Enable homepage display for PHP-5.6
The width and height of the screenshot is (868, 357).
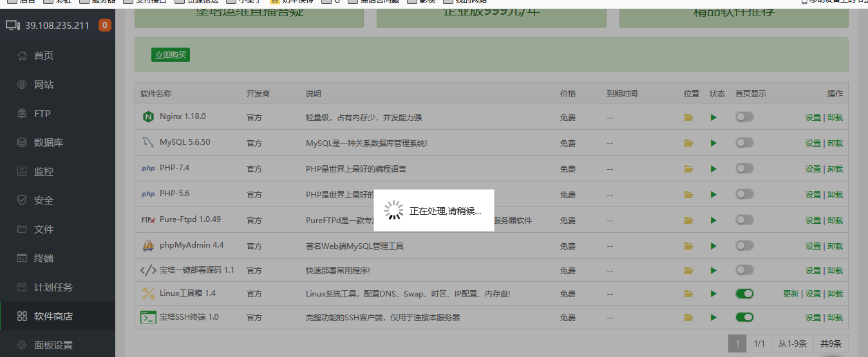[744, 194]
